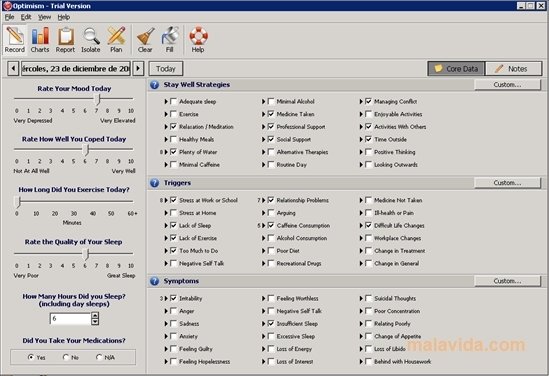549x376 pixels.
Task: Uncheck the Too Much to Do checkbox
Action: click(x=173, y=251)
